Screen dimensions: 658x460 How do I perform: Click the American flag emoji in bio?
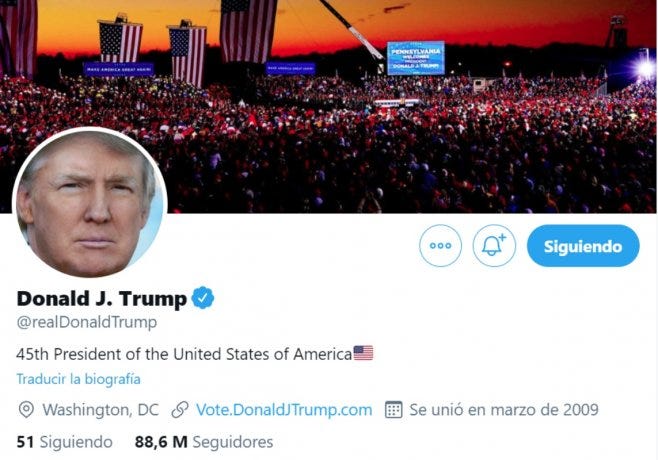(x=363, y=353)
